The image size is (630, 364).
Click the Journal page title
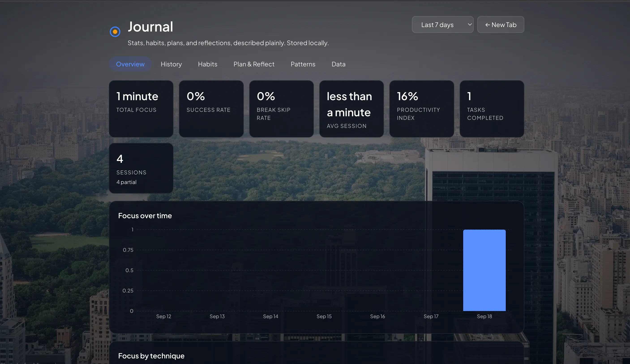coord(150,27)
